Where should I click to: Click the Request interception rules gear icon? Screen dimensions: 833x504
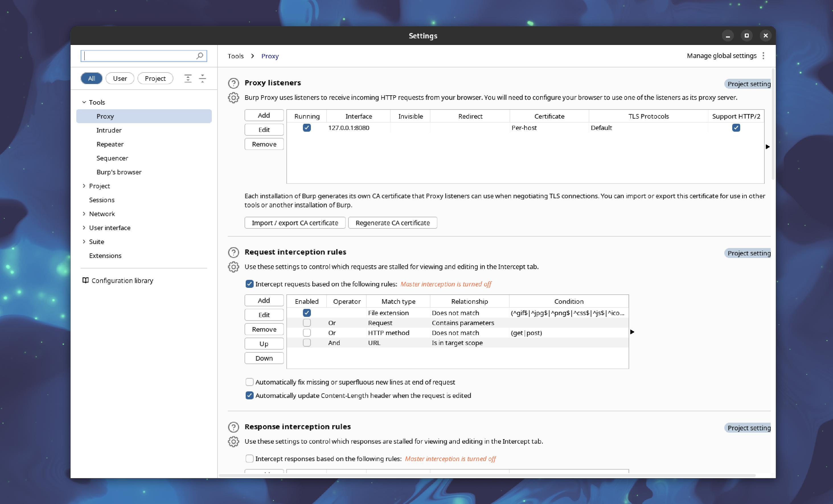233,266
